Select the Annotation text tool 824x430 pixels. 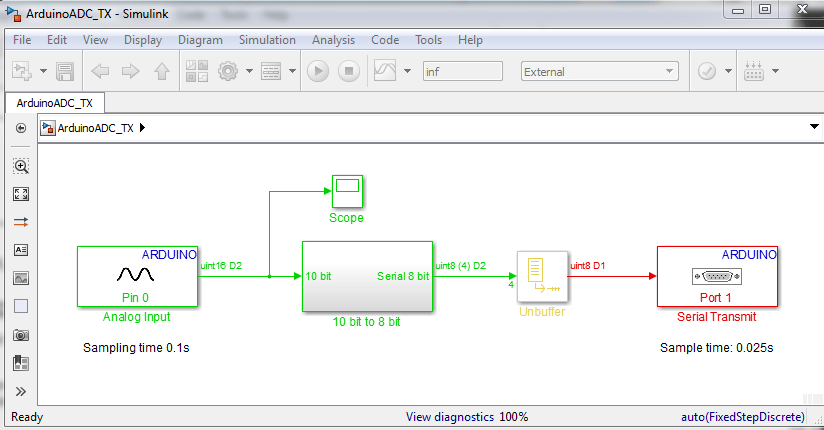coord(21,250)
